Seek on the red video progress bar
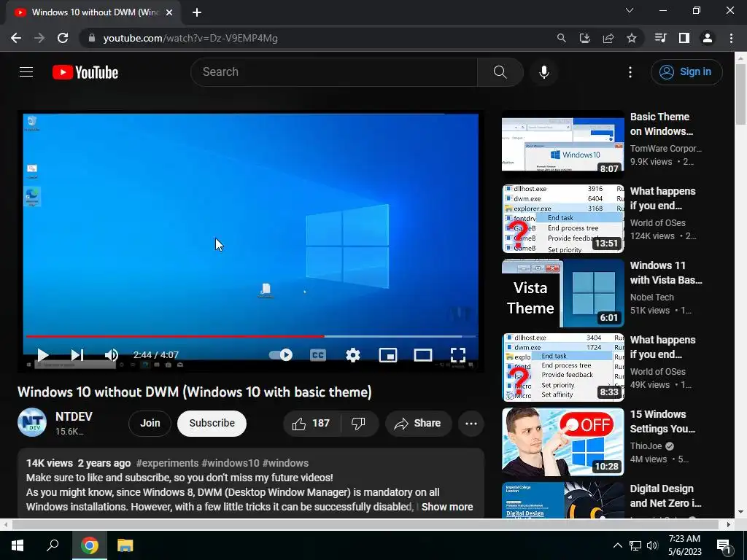Screen dimensions: 747x560 point(251,336)
